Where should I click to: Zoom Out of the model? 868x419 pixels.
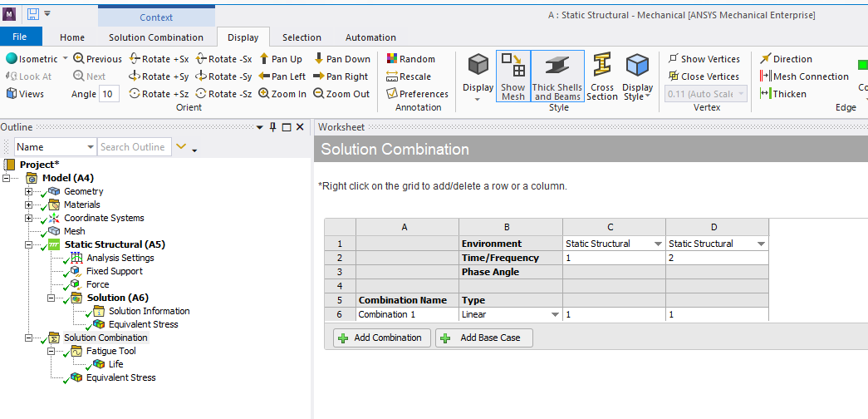pyautogui.click(x=341, y=94)
